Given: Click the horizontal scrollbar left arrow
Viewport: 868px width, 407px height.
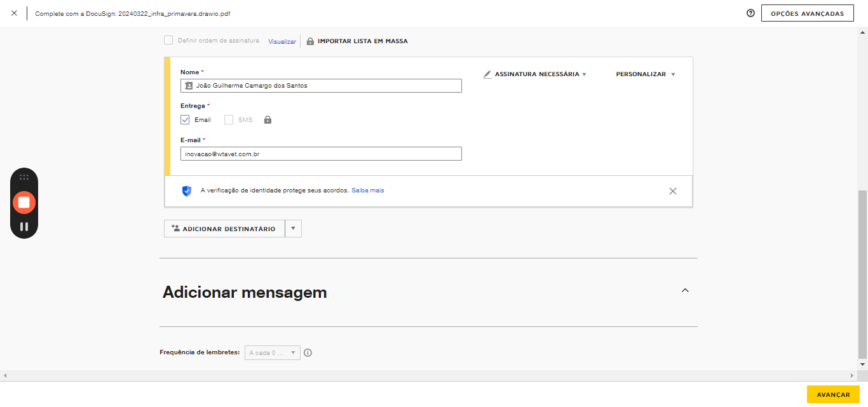Looking at the screenshot, I should point(5,375).
